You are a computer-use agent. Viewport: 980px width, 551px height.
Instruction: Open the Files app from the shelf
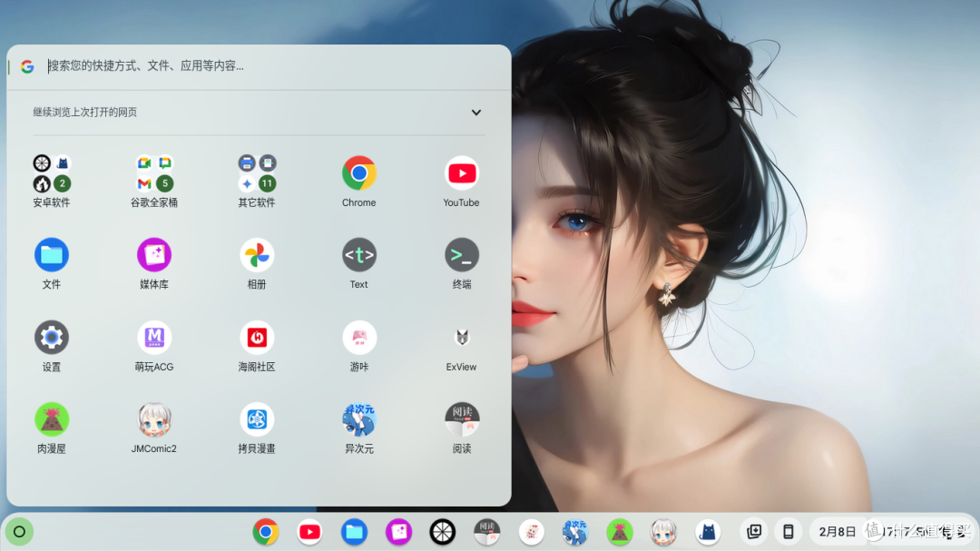pyautogui.click(x=355, y=532)
